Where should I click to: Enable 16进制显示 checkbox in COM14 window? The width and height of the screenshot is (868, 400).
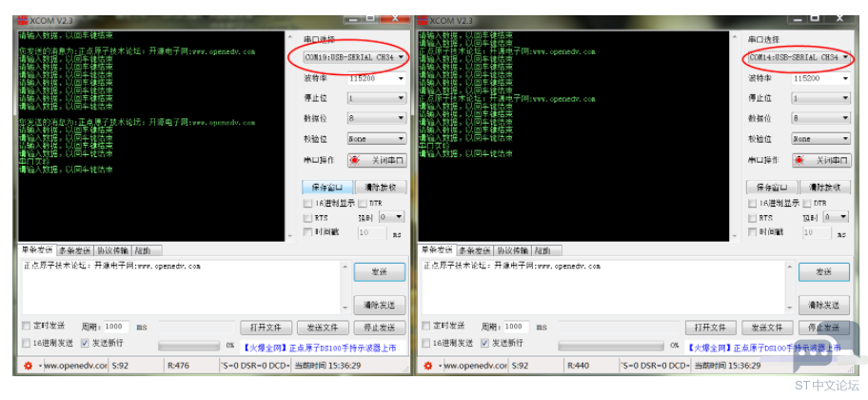point(752,203)
